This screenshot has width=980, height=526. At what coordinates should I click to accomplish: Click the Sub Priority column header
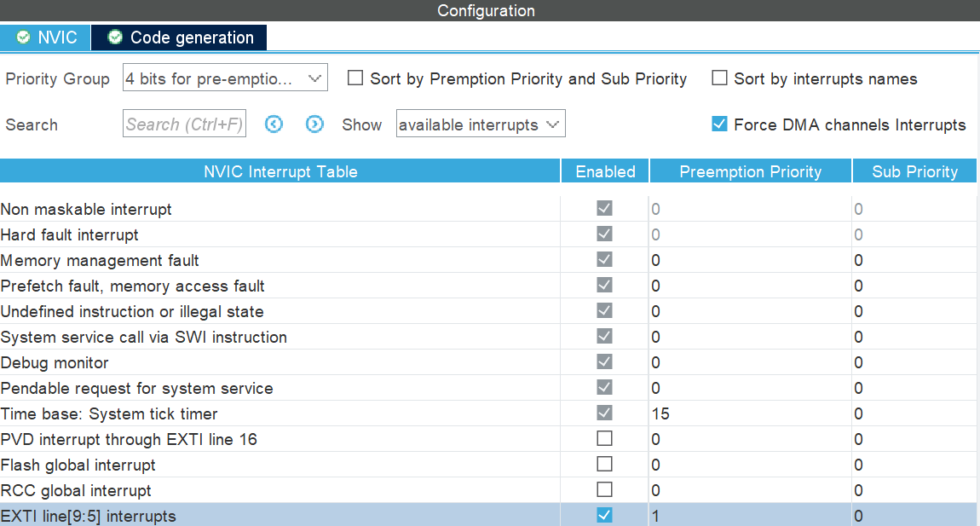click(x=915, y=171)
